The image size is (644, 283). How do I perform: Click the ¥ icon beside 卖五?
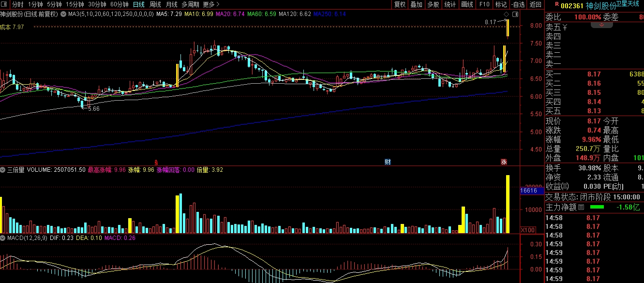[564, 27]
